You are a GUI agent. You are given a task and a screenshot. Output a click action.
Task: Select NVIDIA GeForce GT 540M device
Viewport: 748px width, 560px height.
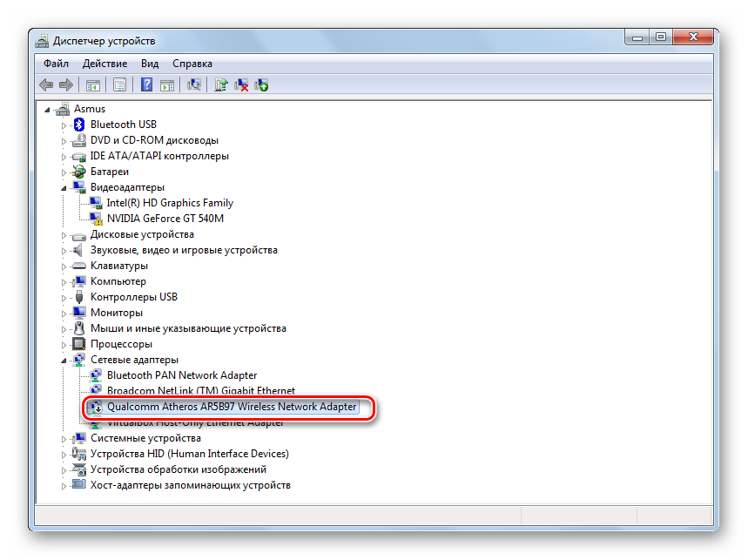click(165, 219)
